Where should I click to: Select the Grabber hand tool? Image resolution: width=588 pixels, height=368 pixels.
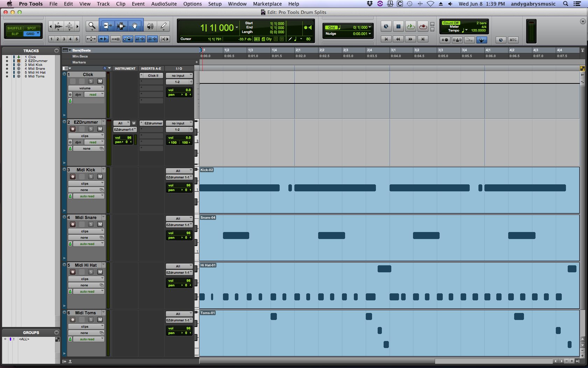pos(135,26)
